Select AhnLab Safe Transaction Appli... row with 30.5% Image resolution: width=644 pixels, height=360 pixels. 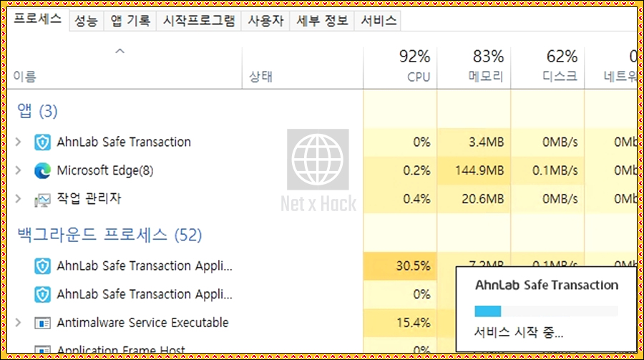coord(145,266)
